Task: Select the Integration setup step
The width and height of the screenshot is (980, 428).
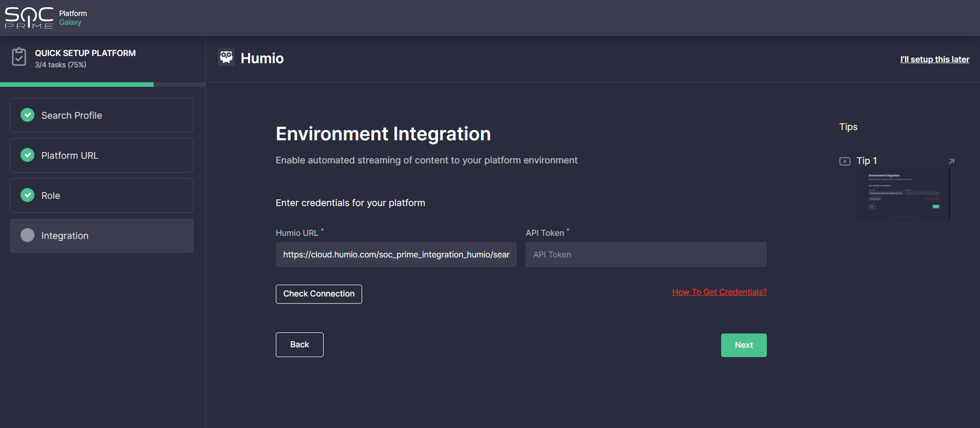Action: [102, 236]
